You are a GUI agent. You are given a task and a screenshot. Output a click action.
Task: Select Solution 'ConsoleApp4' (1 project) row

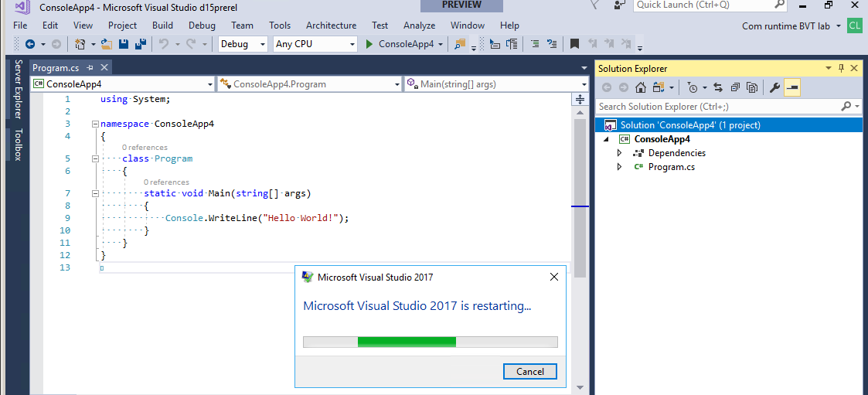click(728, 125)
